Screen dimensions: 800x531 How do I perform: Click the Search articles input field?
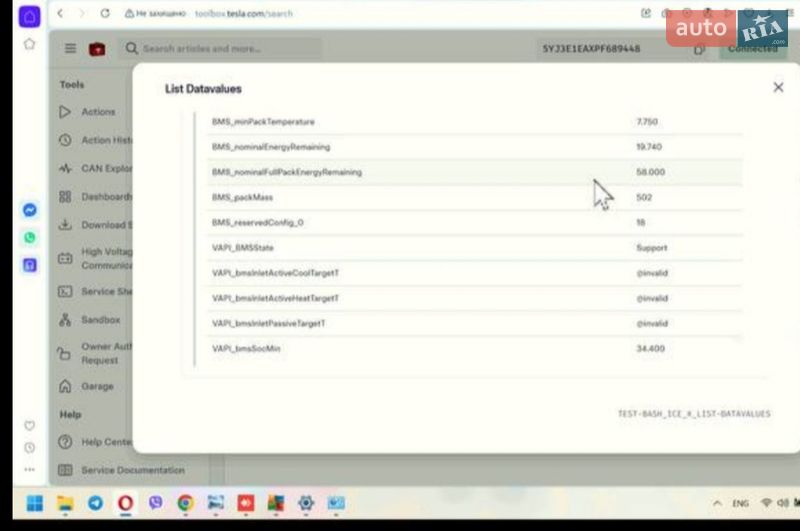coord(225,48)
